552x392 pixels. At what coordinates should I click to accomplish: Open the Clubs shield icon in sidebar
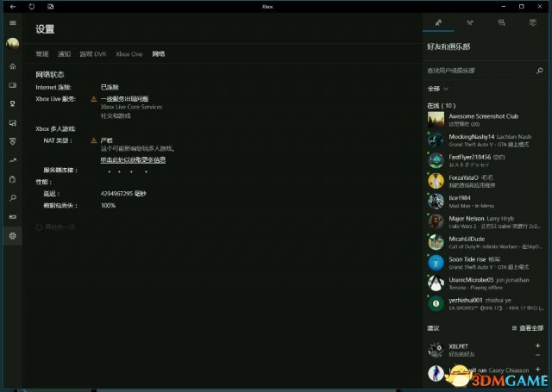tap(13, 141)
